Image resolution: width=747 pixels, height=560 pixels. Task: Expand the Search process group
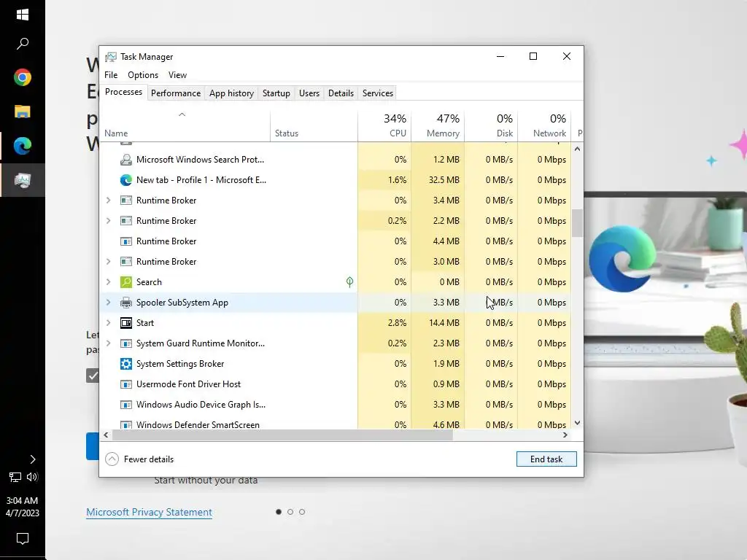coord(108,282)
